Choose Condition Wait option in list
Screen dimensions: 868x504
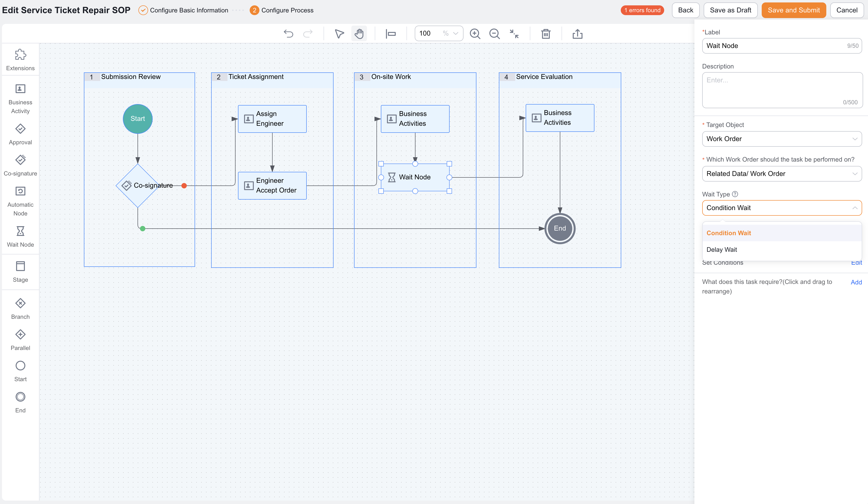tap(781, 233)
